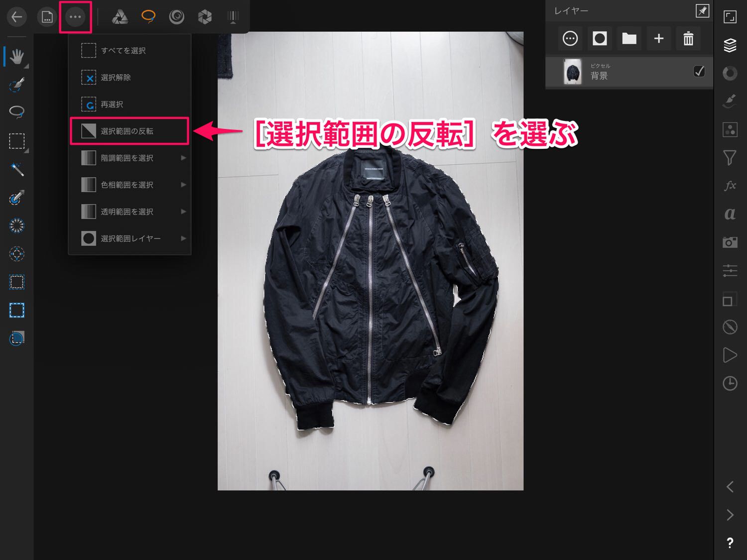Toggle the Layers studio panel icon
Viewport: 747px width, 560px height.
730,45
